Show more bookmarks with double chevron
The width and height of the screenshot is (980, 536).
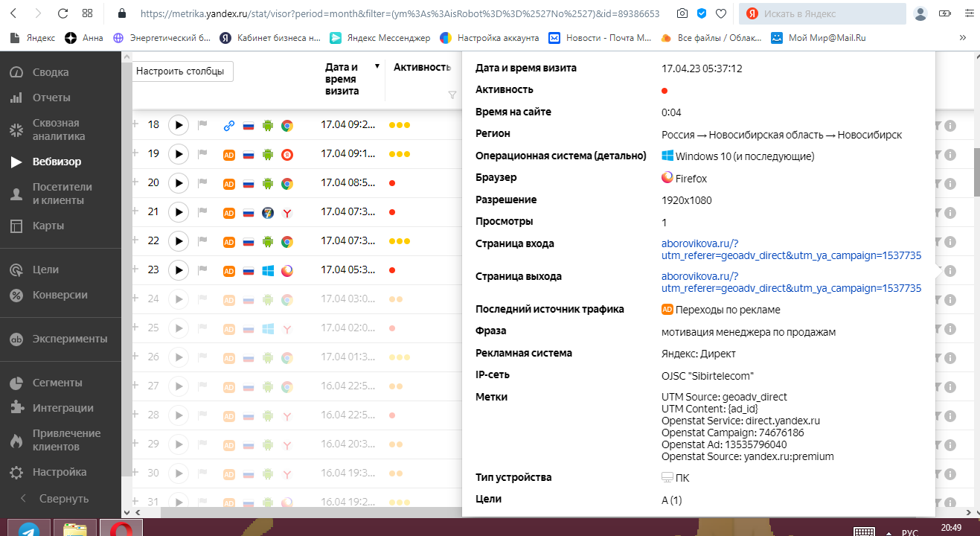[x=963, y=37]
